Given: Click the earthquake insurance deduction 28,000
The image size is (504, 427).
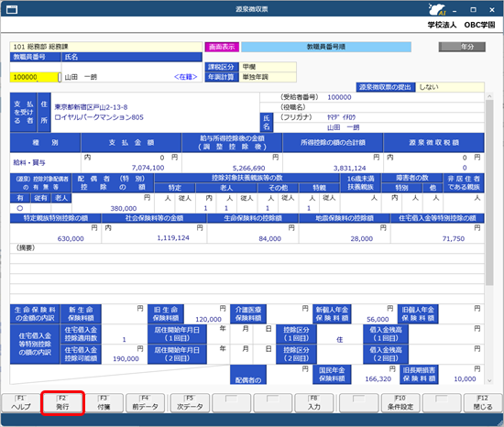Looking at the screenshot, I should [x=362, y=239].
